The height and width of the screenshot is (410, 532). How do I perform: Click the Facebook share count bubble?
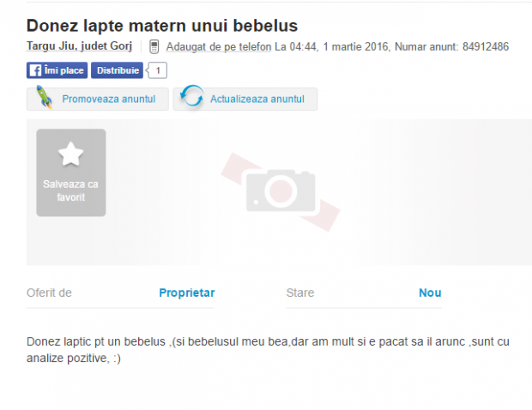click(157, 70)
